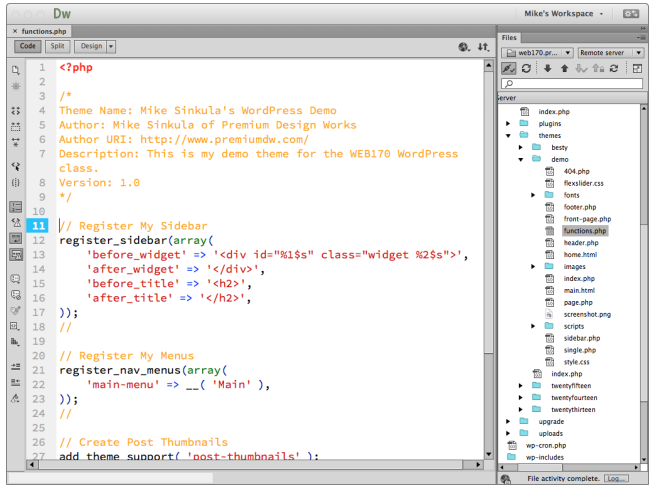Image resolution: width=655 pixels, height=491 pixels.
Task: Select front-page.php in the file tree
Action: click(587, 219)
